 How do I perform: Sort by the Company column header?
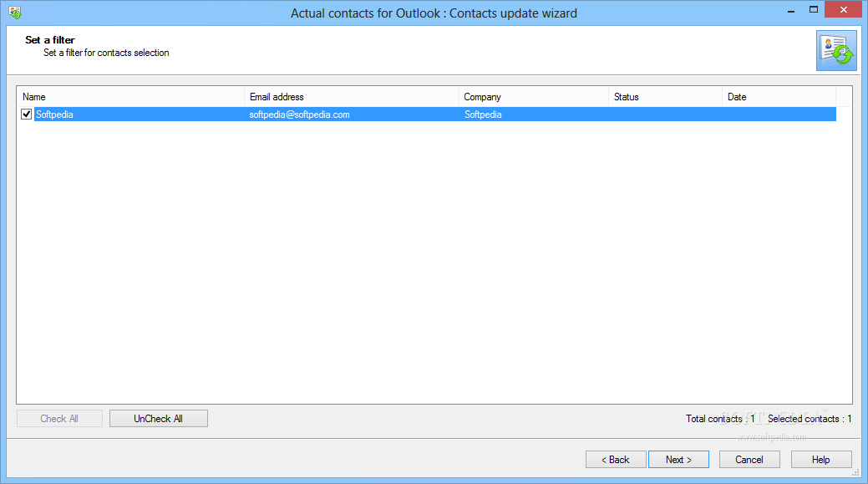(534, 96)
